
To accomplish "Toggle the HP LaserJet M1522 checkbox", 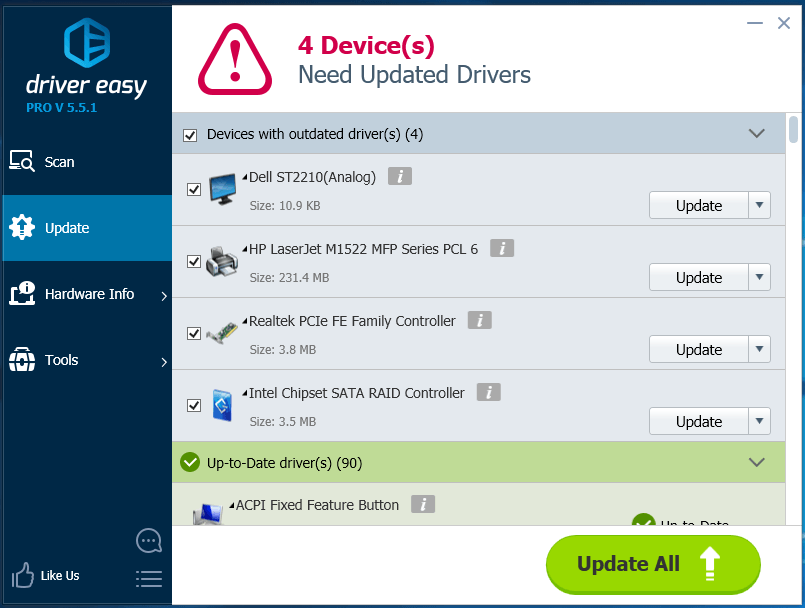I will tap(194, 261).
